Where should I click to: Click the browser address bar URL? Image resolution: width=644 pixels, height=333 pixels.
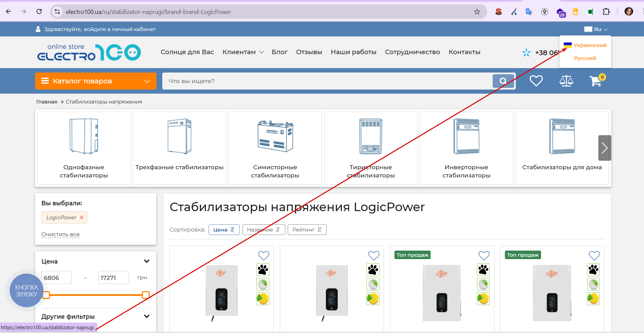click(x=148, y=12)
